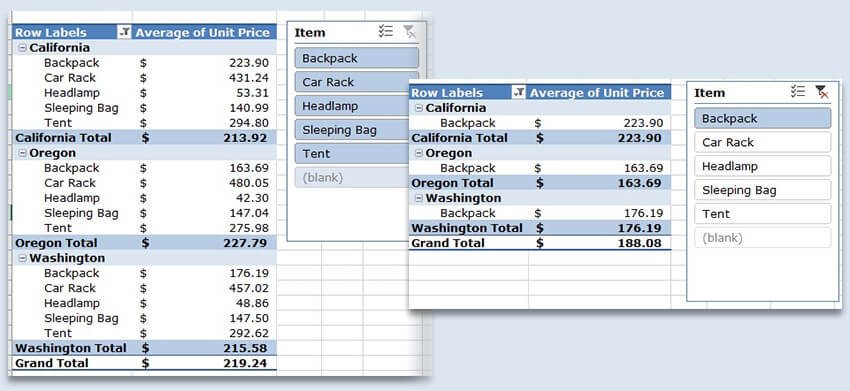
Task: Collapse the California group in right table
Action: click(x=418, y=108)
